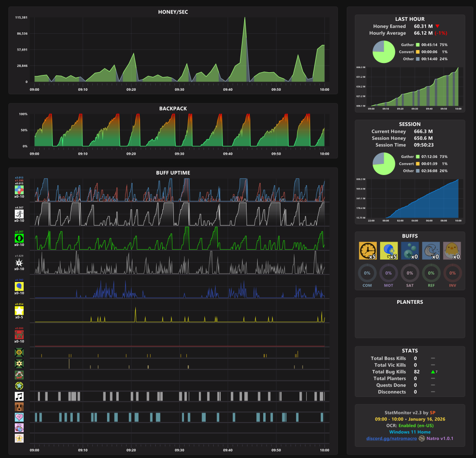
Task: Click the blue balloon aura buff icon
Action: (19, 287)
